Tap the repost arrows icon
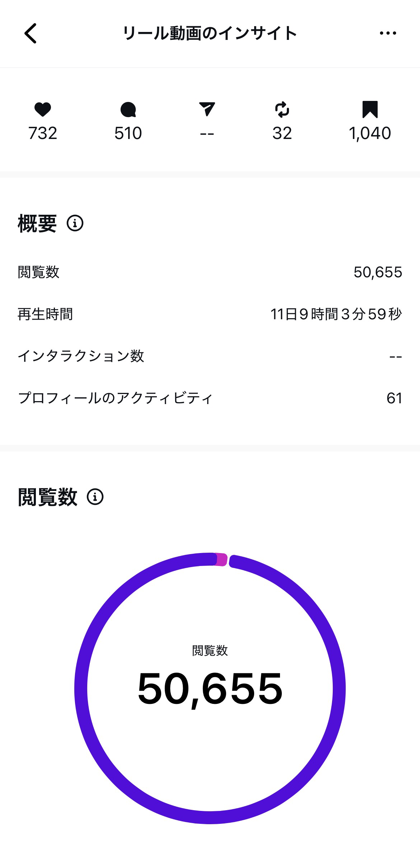 [282, 110]
